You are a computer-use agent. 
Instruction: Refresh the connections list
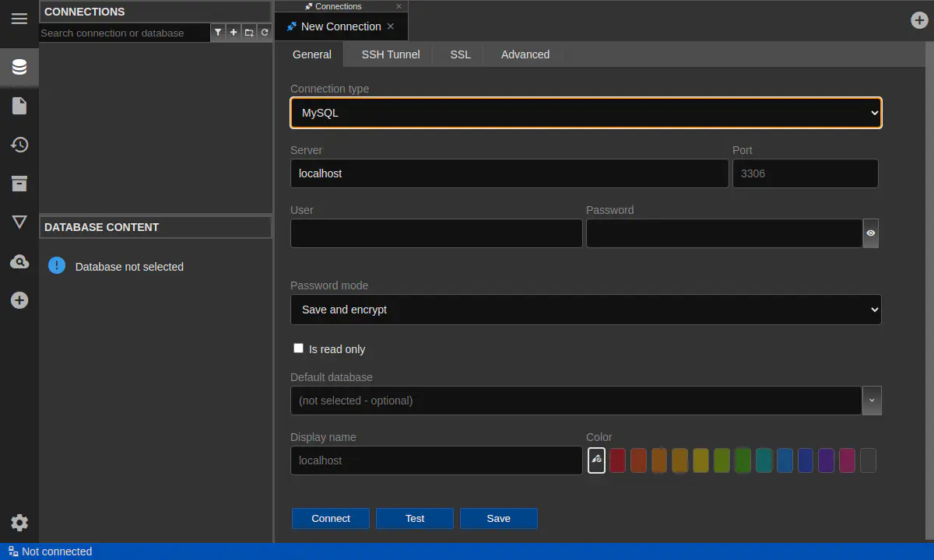265,33
